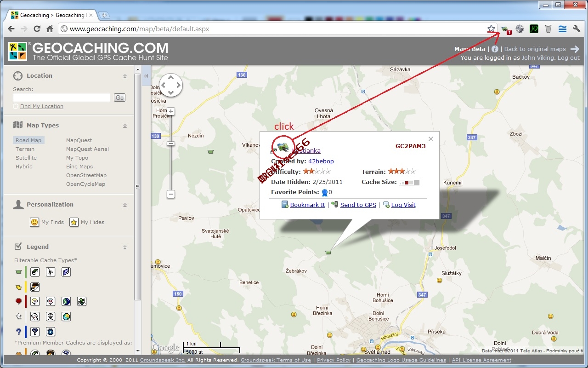Switch to Hybrid map type

pos(24,167)
